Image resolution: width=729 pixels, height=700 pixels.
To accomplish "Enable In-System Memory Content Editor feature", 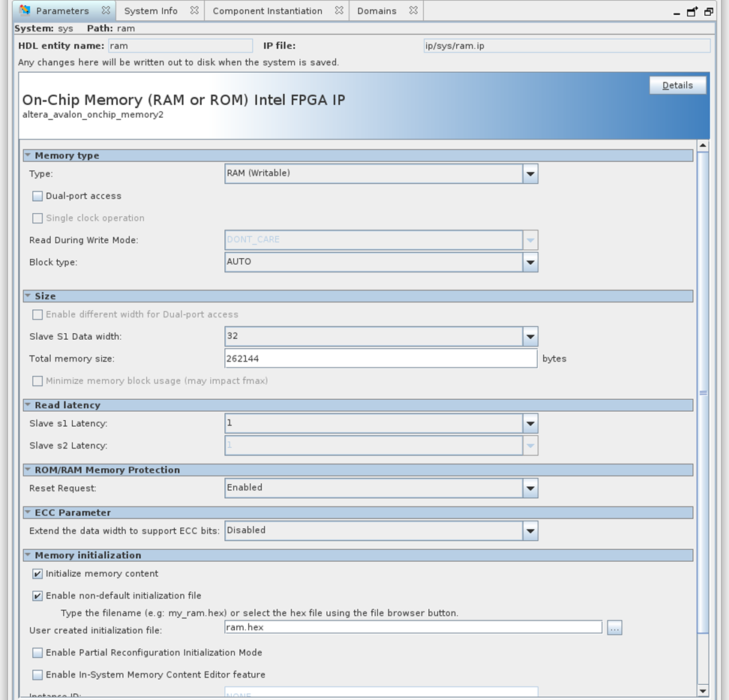I will (37, 675).
